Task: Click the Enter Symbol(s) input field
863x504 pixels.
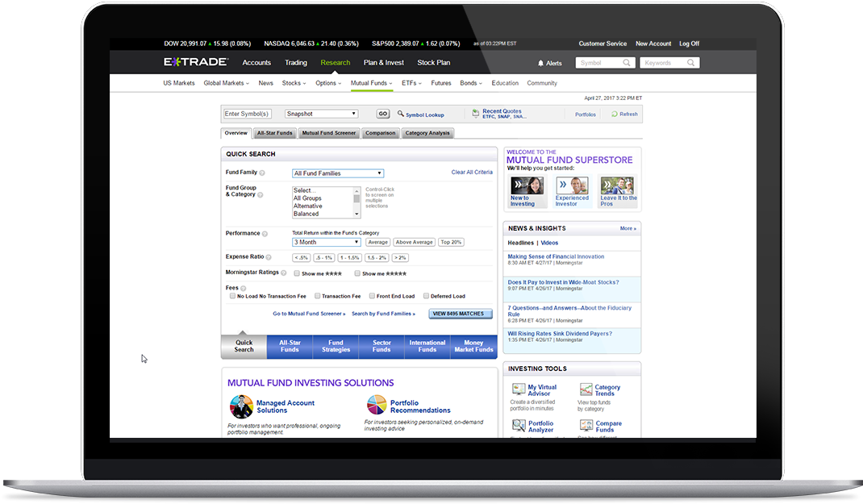Action: click(248, 115)
